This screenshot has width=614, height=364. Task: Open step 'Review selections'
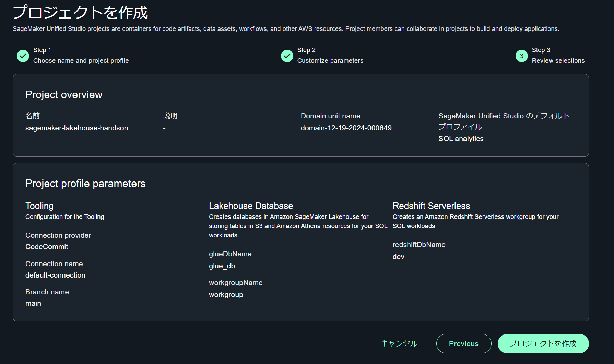[x=558, y=61]
